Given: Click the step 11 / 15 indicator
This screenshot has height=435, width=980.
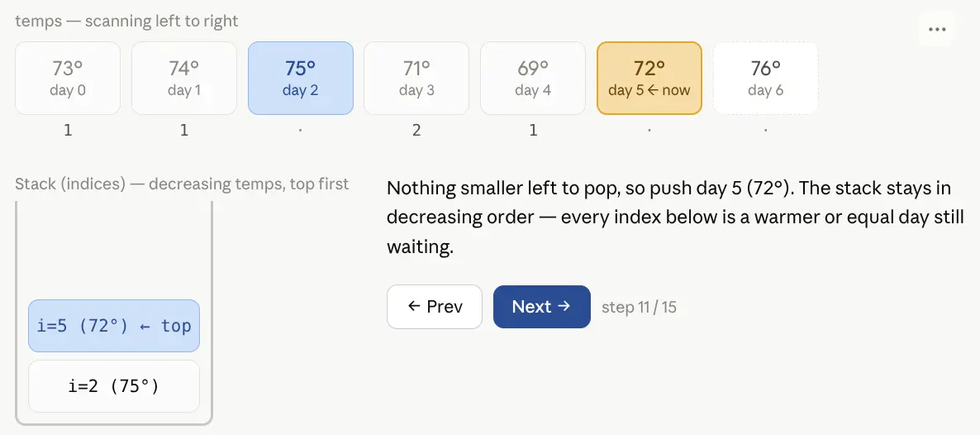Looking at the screenshot, I should pos(639,308).
